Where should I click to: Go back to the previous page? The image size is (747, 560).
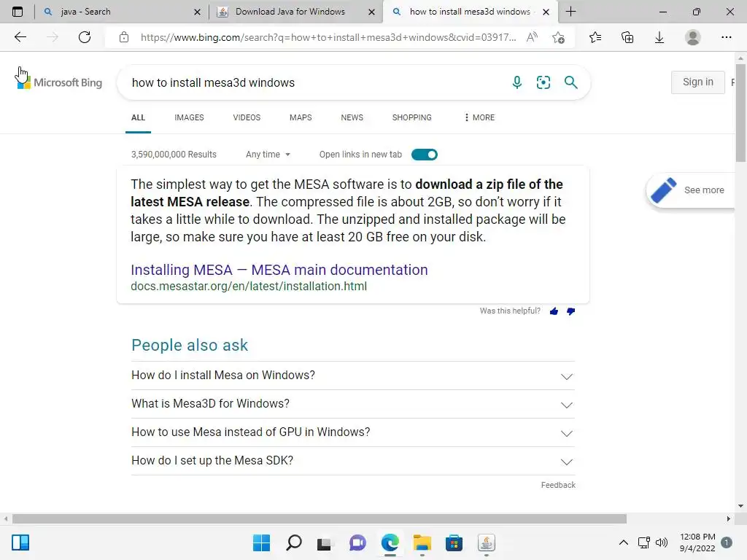[x=20, y=37]
